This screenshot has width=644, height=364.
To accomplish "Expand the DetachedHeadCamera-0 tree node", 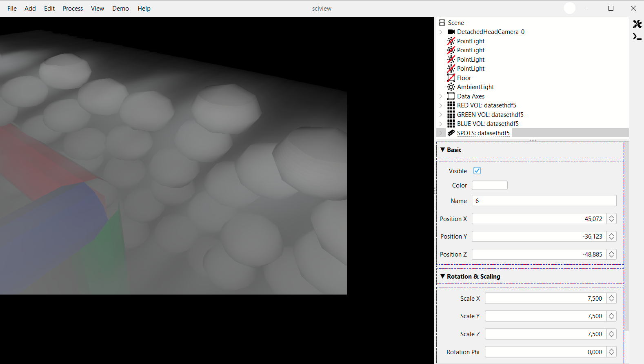I will (x=441, y=32).
